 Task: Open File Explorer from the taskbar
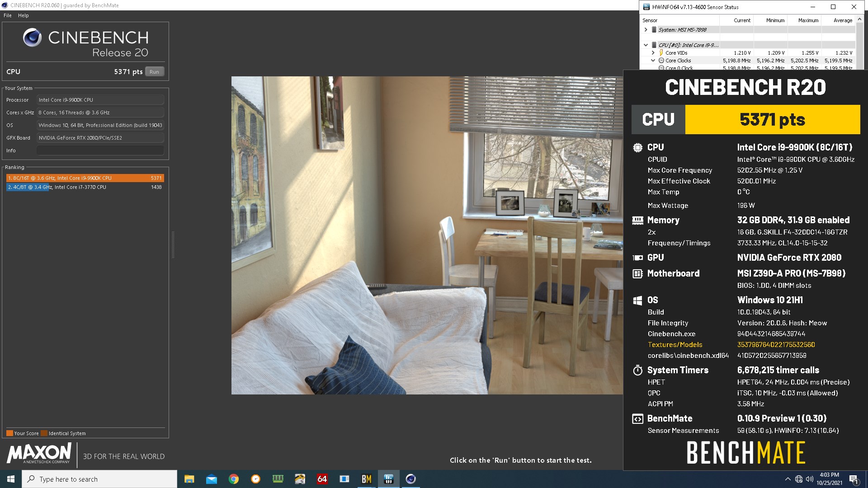(189, 479)
